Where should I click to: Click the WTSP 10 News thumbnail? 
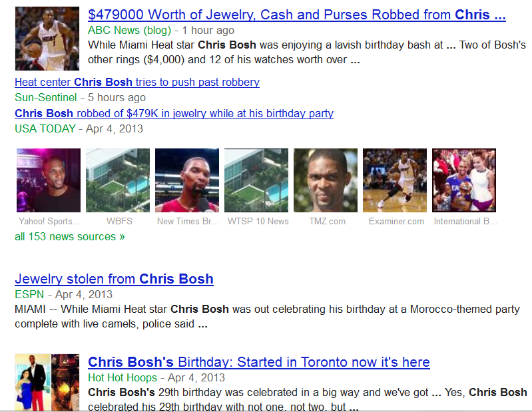[256, 180]
